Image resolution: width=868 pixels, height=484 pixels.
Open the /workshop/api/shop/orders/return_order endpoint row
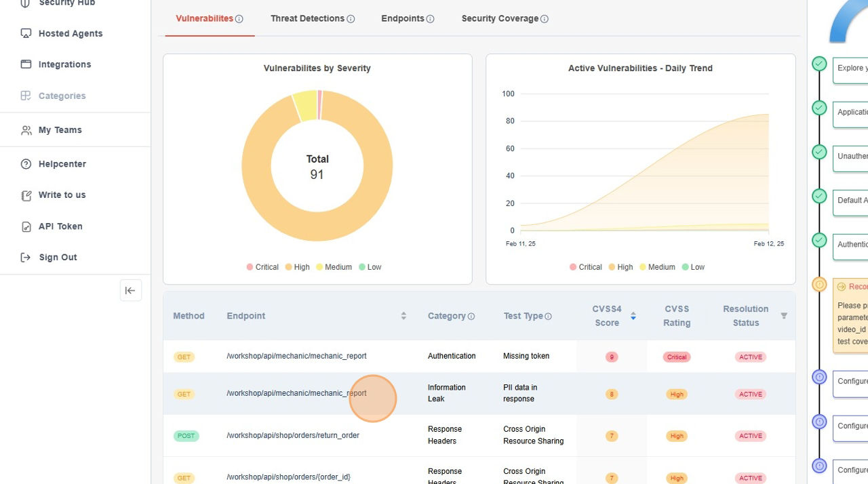coord(293,435)
